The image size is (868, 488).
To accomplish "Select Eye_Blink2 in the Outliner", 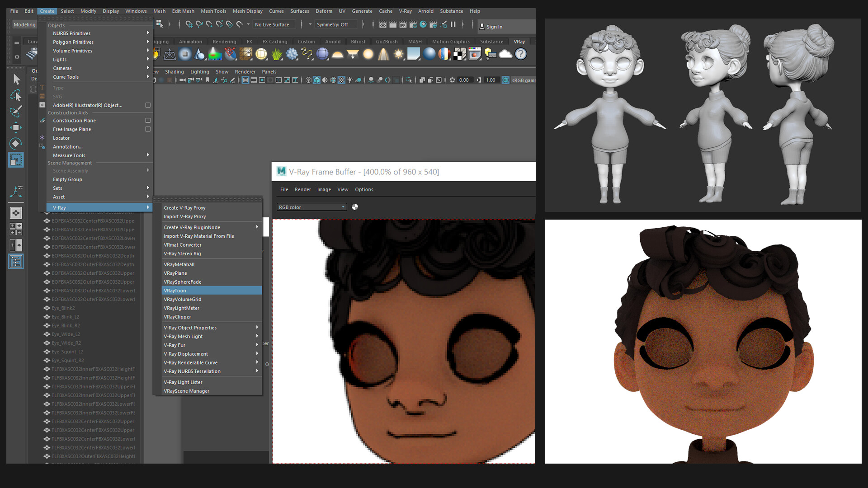I will click(x=63, y=308).
